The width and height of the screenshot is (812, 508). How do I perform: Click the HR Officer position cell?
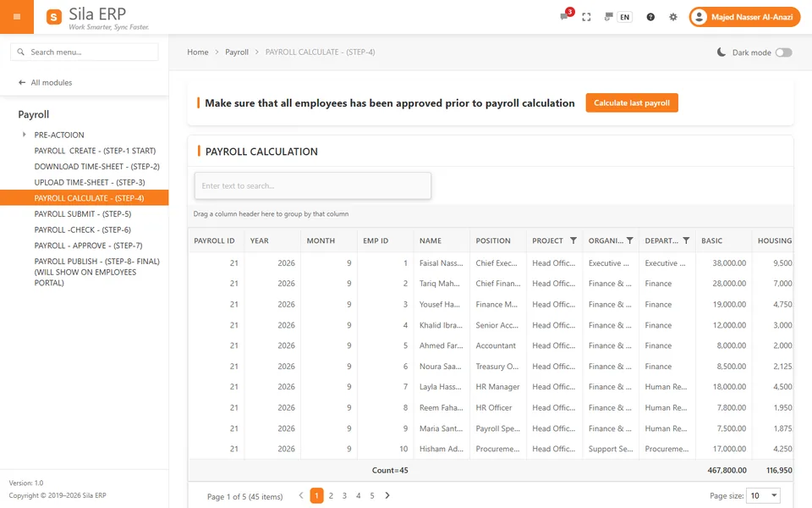point(498,407)
